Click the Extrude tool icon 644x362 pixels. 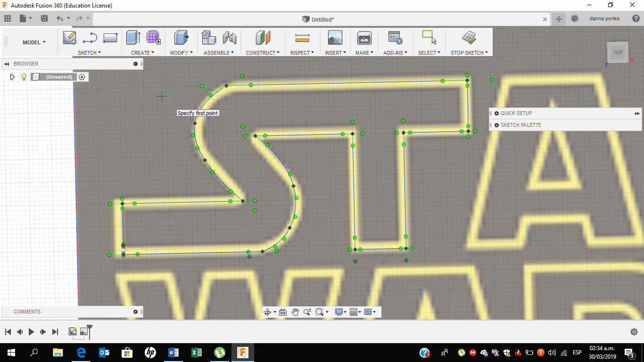point(133,38)
